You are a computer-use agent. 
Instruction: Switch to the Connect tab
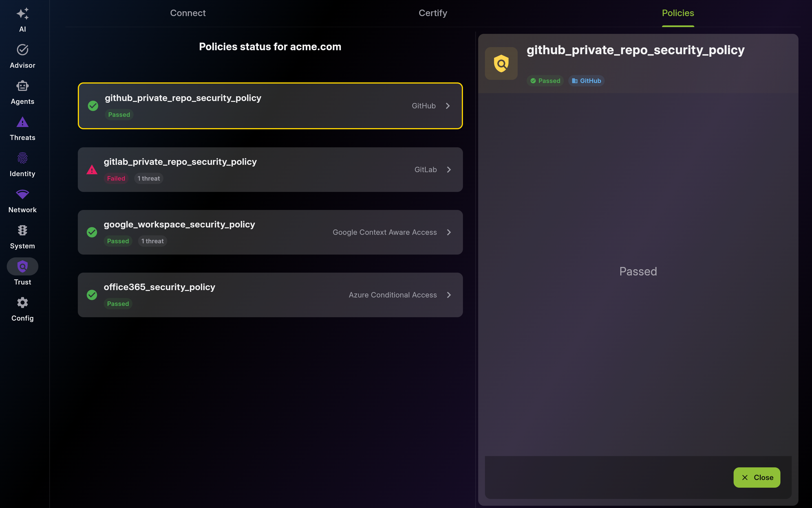click(187, 13)
